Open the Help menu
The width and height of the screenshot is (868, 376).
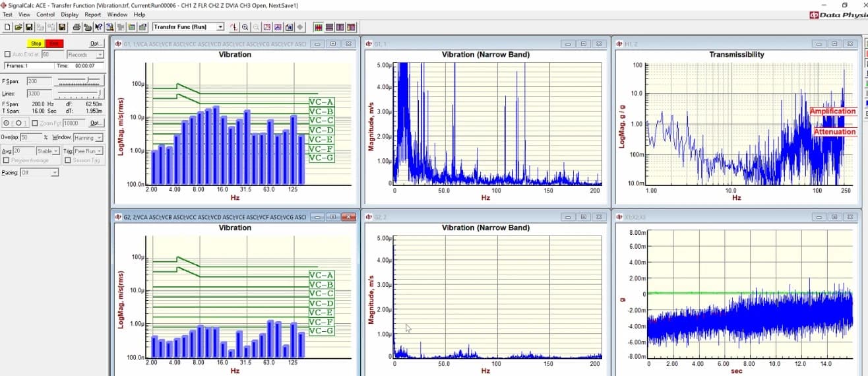pos(139,15)
